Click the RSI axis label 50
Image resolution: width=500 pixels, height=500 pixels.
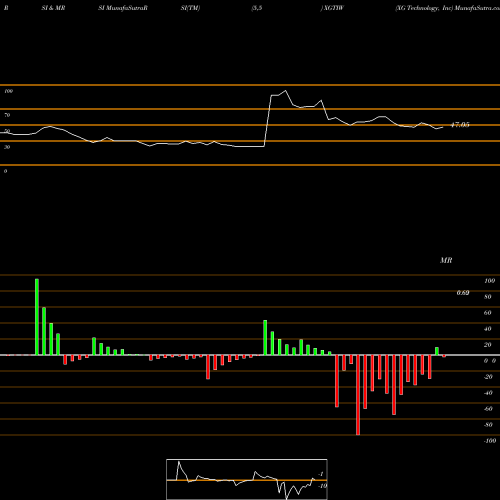click(7, 131)
